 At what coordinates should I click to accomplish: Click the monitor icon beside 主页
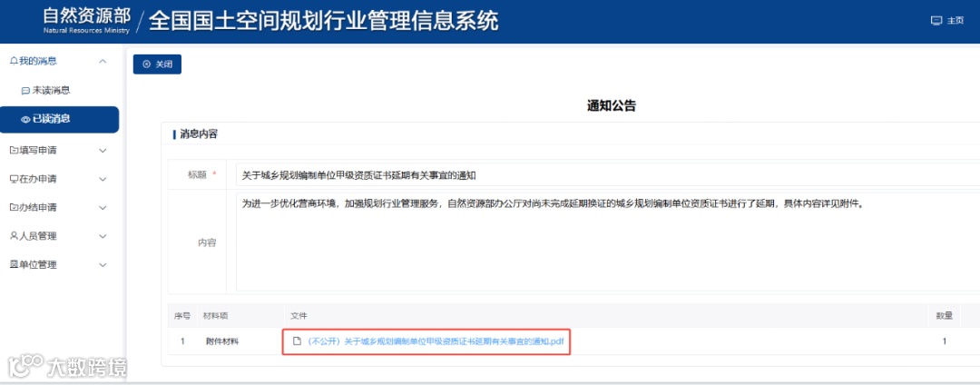pos(936,21)
